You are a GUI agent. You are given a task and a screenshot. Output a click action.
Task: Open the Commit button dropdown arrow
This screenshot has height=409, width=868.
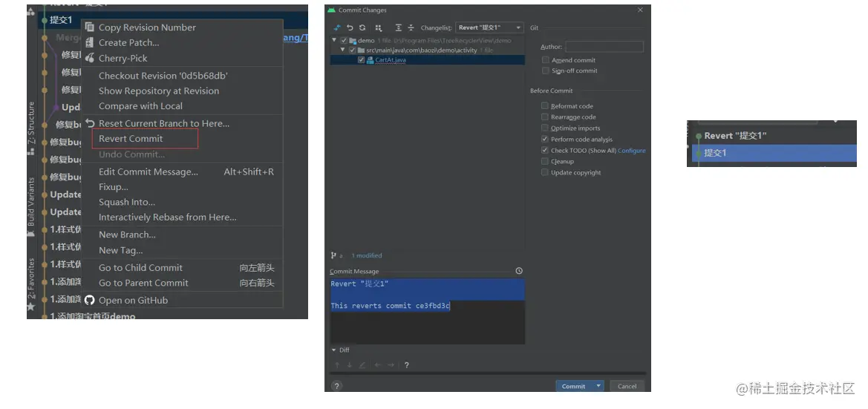tap(598, 386)
